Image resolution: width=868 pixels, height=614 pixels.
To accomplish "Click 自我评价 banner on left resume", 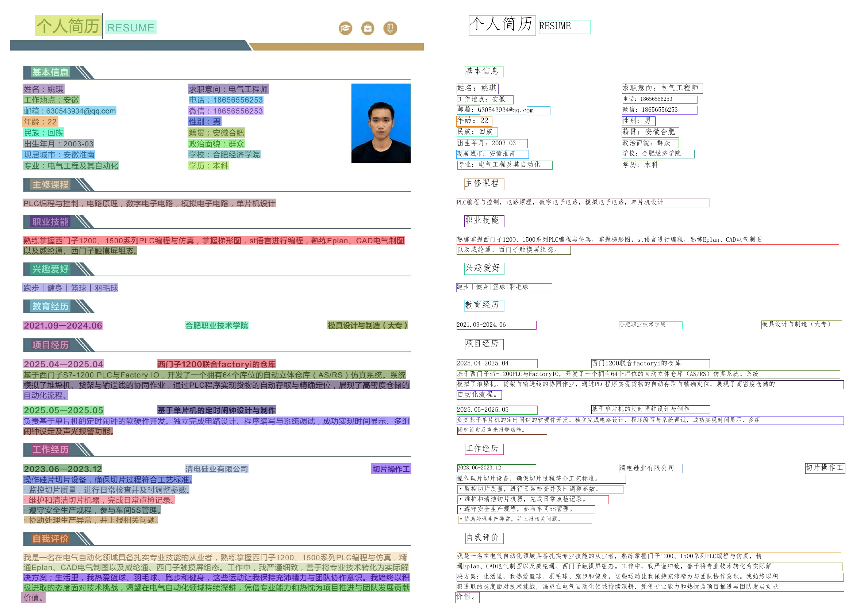I will (x=50, y=538).
